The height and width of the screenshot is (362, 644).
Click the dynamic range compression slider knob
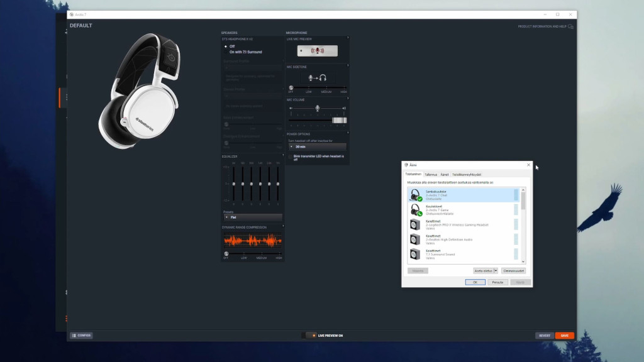point(226,254)
